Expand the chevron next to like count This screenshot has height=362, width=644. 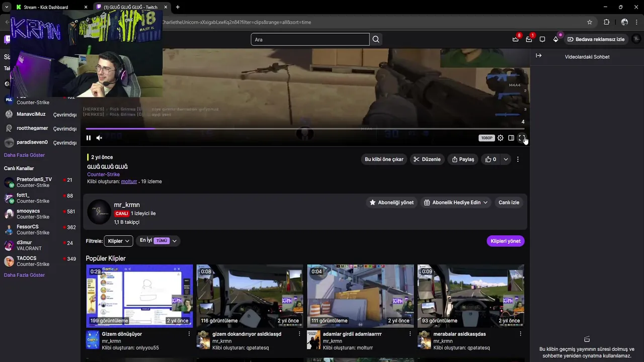click(x=506, y=159)
